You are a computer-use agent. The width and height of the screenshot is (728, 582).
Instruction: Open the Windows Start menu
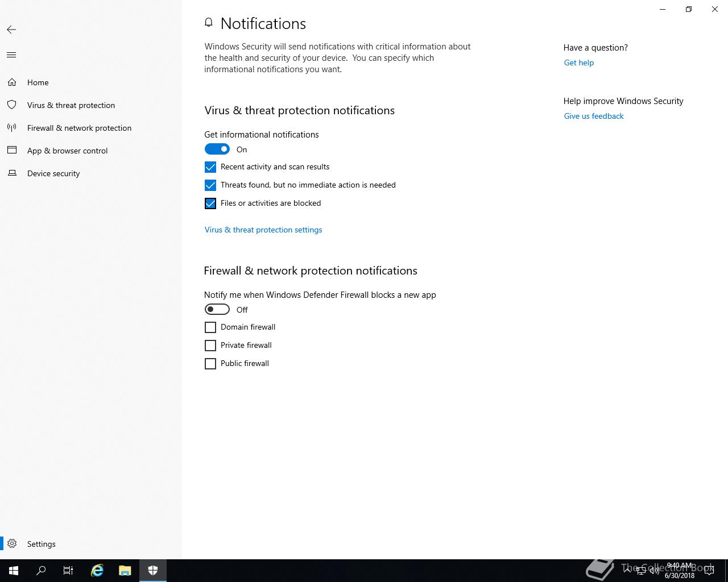pyautogui.click(x=14, y=571)
